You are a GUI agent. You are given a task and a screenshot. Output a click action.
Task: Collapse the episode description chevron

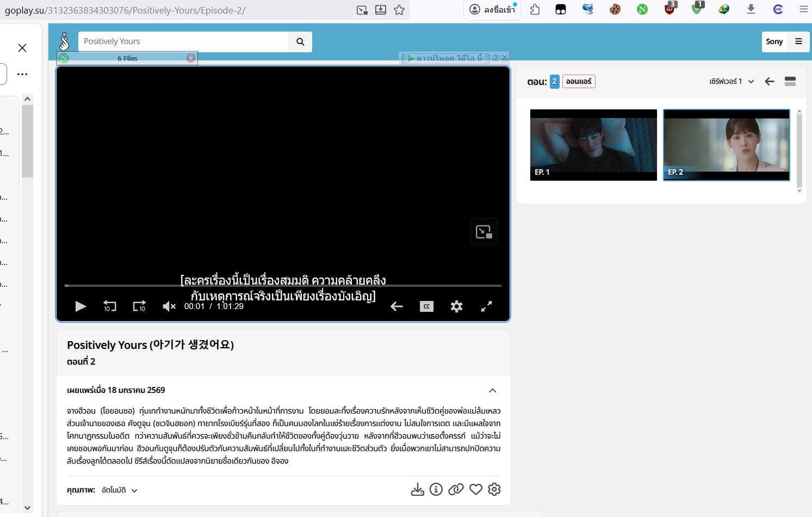[492, 390]
